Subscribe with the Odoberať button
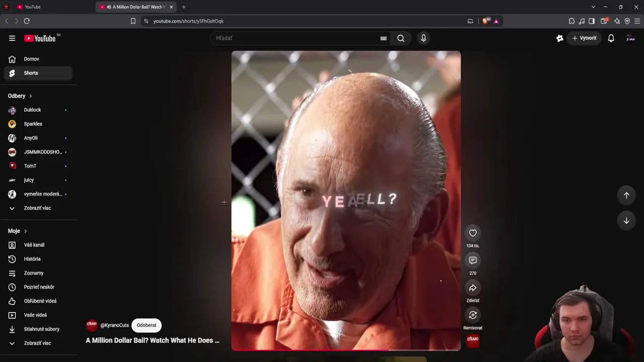The image size is (644, 362). 146,325
